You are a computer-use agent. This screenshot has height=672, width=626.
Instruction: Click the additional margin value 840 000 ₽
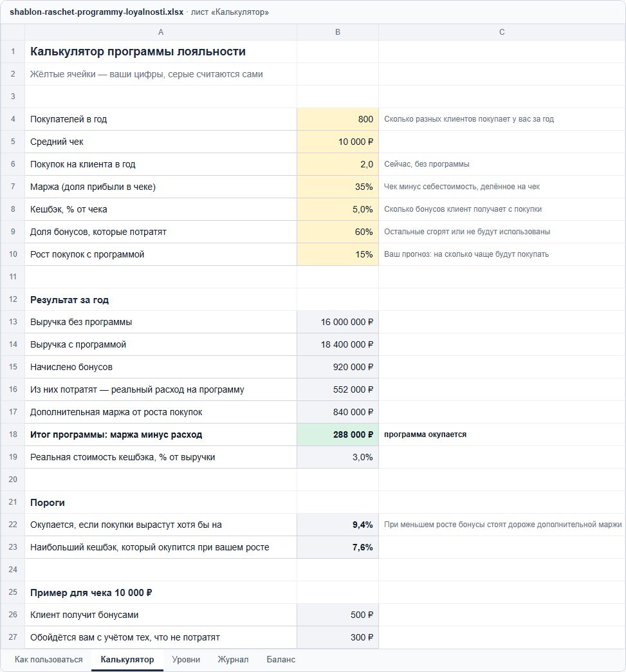[338, 412]
